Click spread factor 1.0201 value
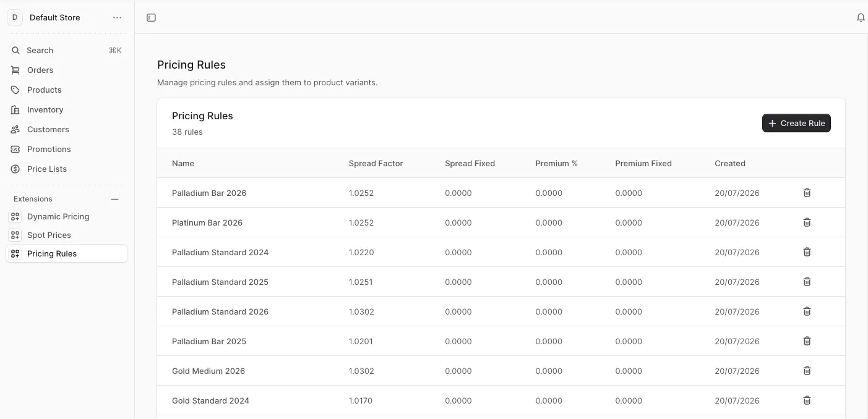This screenshot has width=868, height=419. [x=361, y=341]
